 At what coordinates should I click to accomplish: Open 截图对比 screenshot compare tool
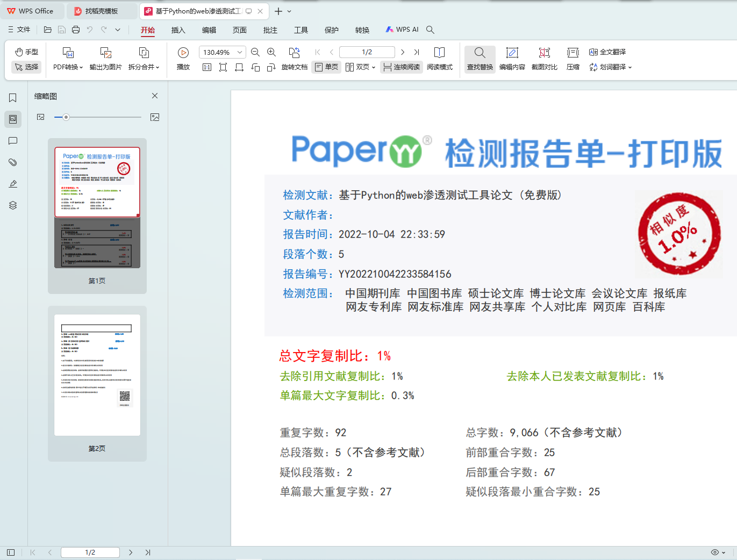click(x=545, y=59)
